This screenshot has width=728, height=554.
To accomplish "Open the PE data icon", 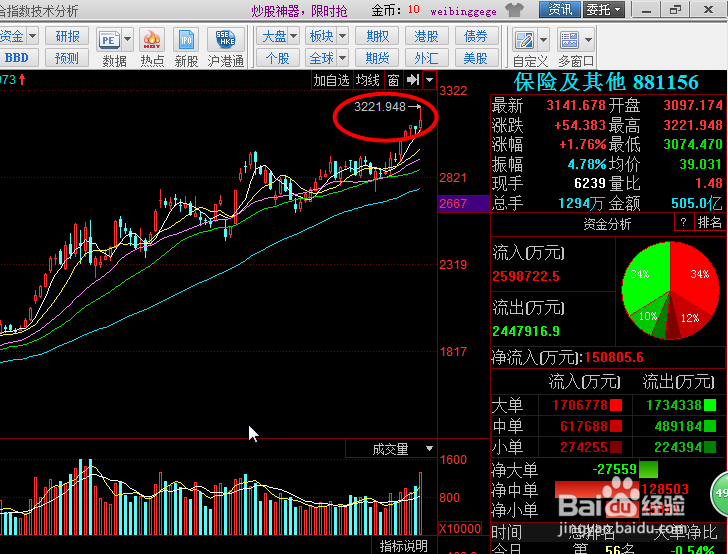I will [109, 39].
